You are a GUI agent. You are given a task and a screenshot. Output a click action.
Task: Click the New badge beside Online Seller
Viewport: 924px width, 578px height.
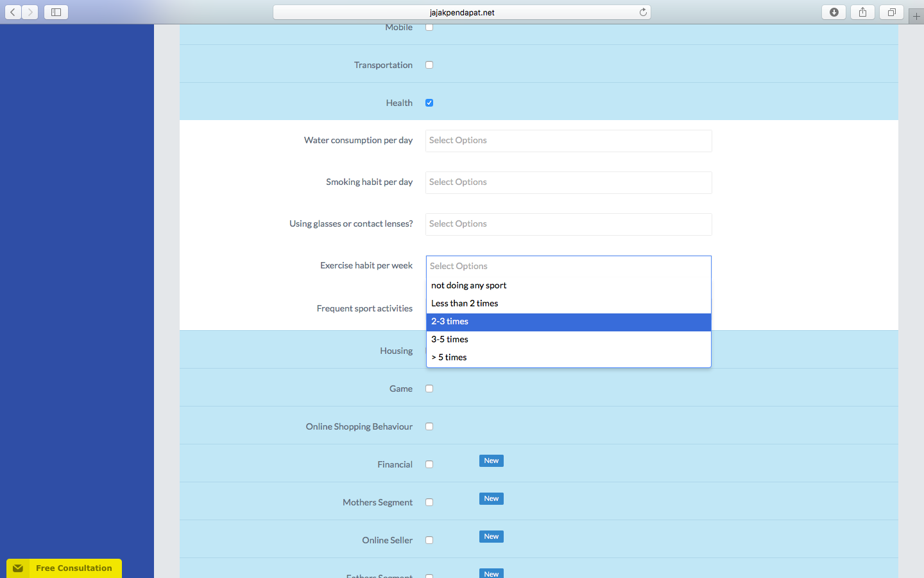[492, 536]
